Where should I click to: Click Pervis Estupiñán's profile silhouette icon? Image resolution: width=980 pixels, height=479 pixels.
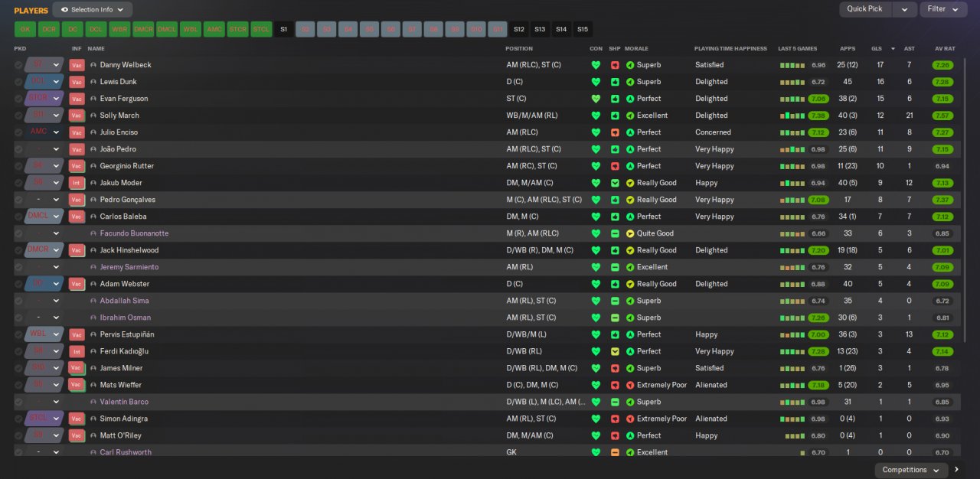(x=93, y=334)
